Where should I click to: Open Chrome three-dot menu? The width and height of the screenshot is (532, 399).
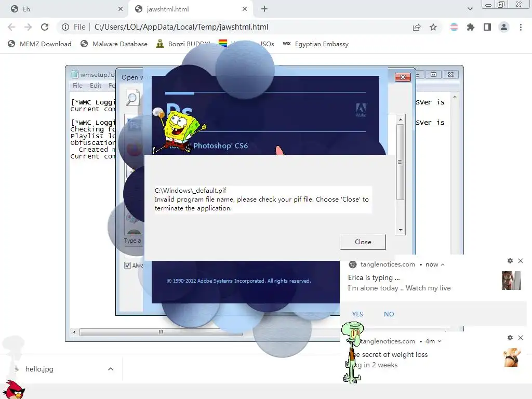[x=521, y=27]
